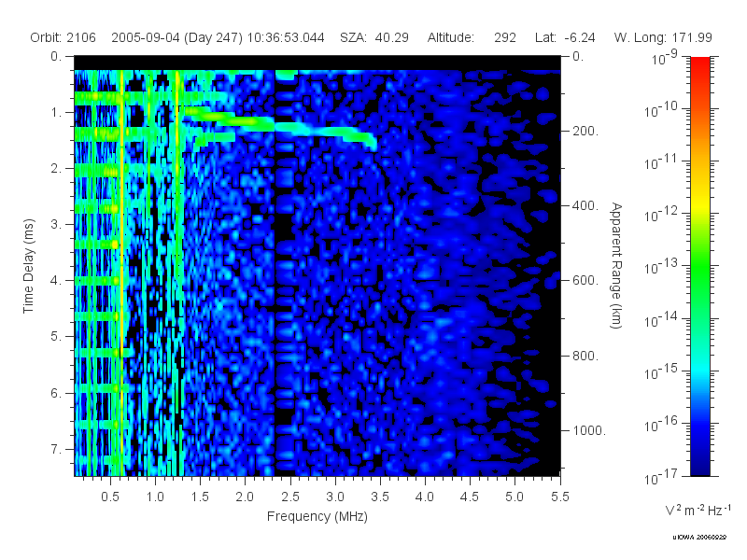
Task: Click the 'Altitude: 292' header value
Action: pos(472,37)
